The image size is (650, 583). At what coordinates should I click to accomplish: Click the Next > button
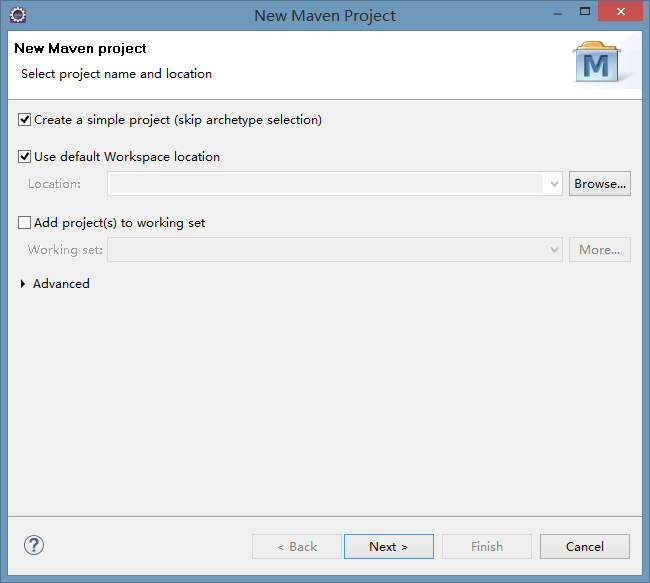point(389,547)
